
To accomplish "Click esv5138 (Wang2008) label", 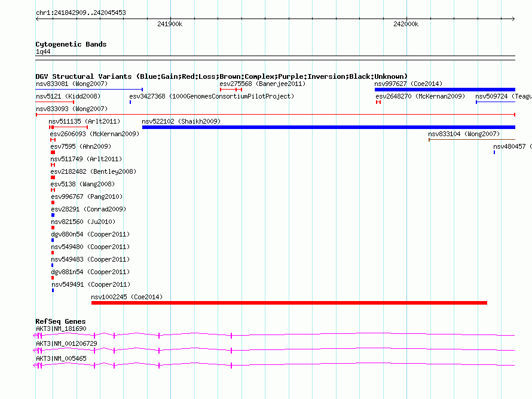I will pos(82,184).
